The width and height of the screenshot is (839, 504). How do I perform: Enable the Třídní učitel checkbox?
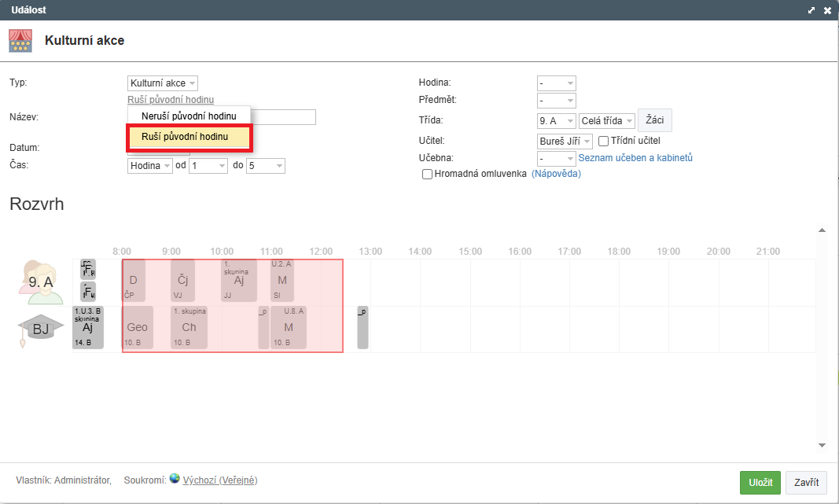click(x=604, y=142)
